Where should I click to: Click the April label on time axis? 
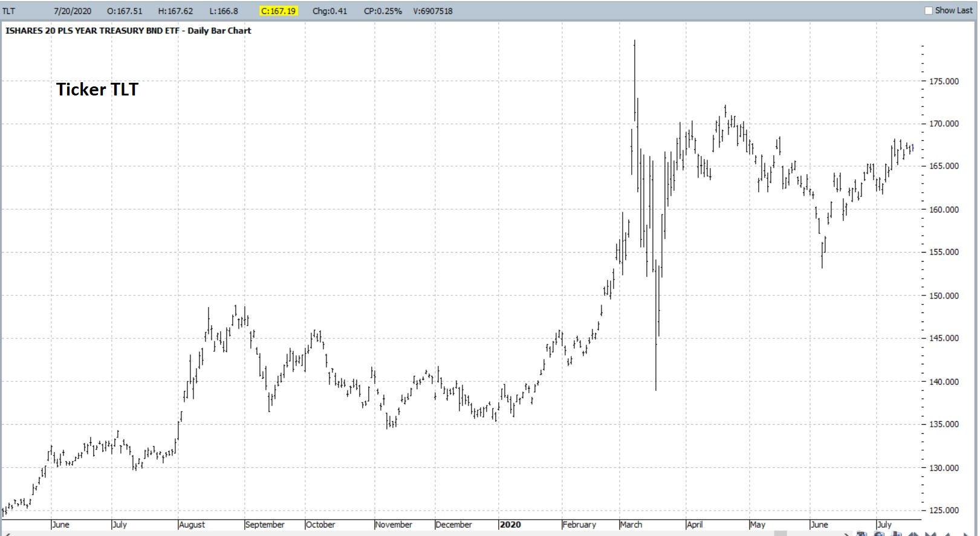(695, 525)
